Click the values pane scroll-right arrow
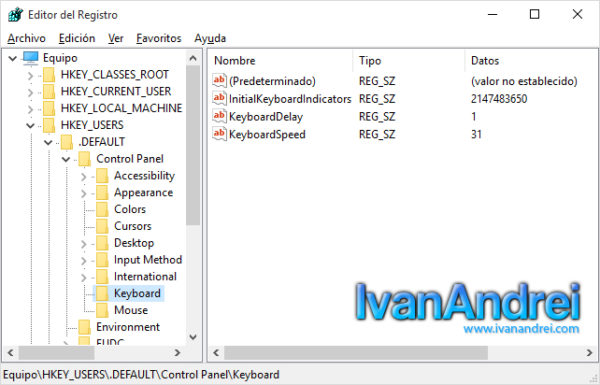 (589, 352)
